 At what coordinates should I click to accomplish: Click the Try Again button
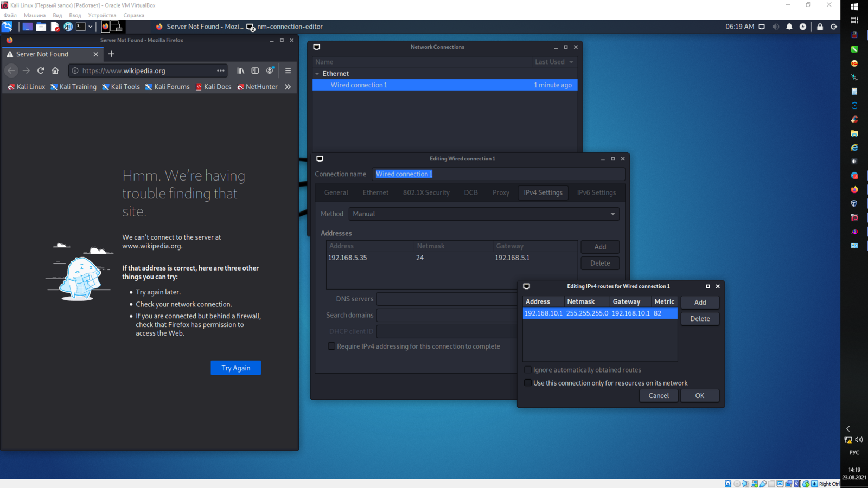pos(236,368)
